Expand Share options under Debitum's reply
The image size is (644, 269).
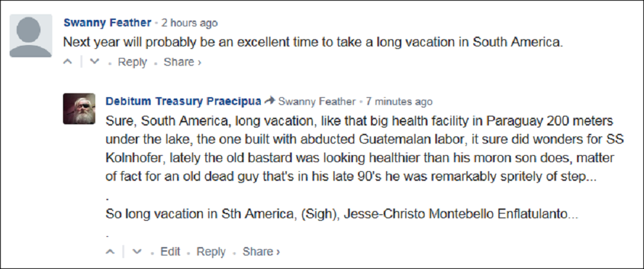tap(261, 252)
